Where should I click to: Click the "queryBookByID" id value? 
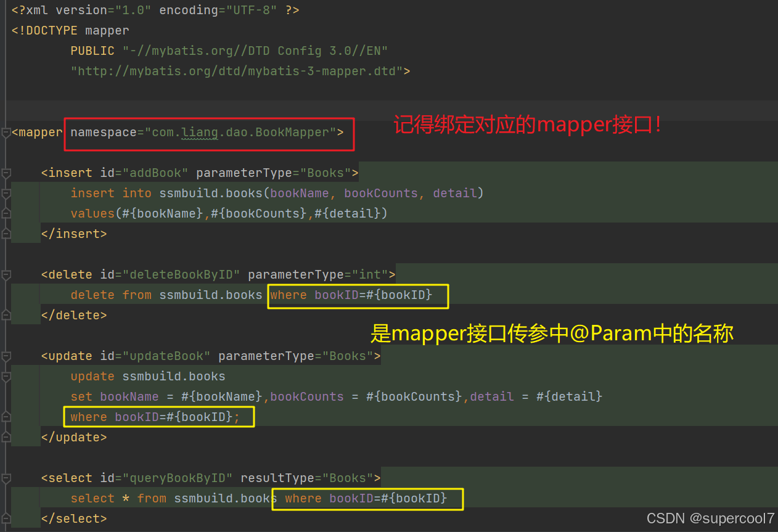tap(178, 478)
